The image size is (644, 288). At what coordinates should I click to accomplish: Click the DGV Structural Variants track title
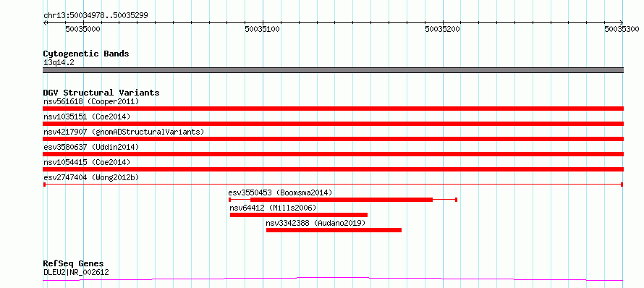click(101, 93)
